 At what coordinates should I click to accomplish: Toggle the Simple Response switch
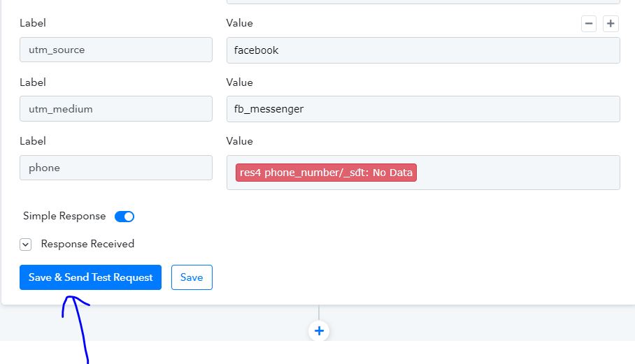point(124,217)
